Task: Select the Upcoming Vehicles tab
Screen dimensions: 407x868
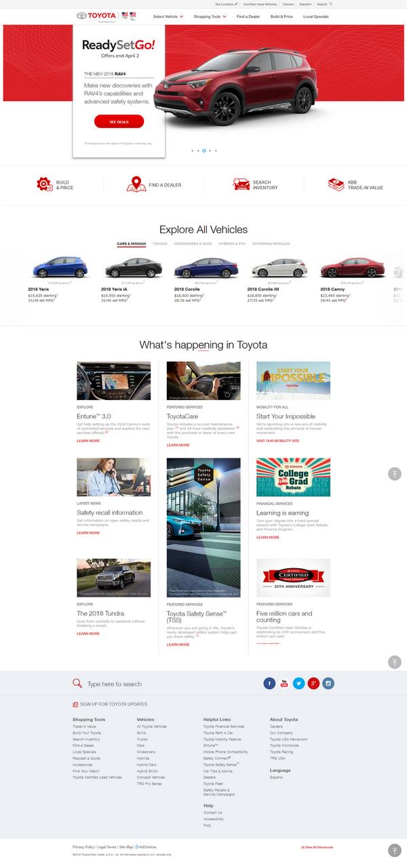Action: tap(271, 243)
